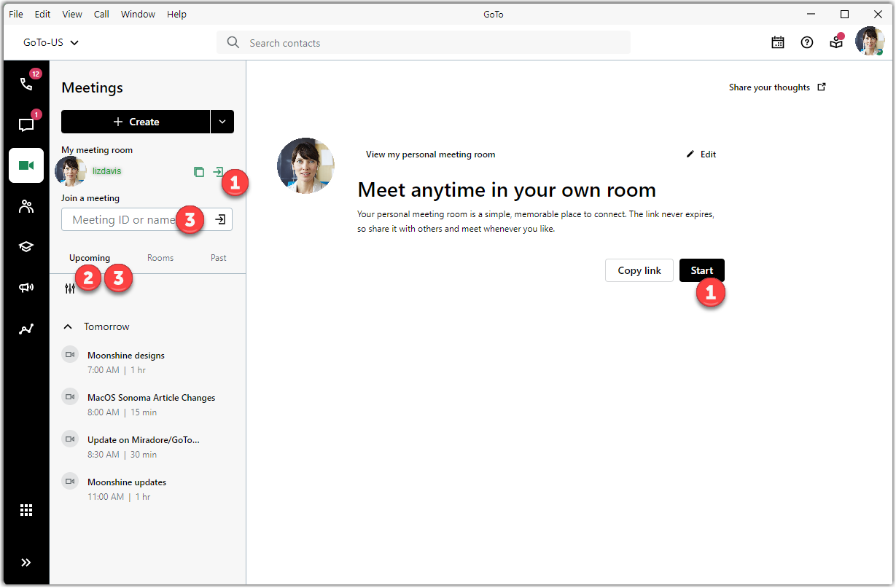Open the Messaging chat icon in sidebar
This screenshot has width=896, height=588.
coord(26,125)
